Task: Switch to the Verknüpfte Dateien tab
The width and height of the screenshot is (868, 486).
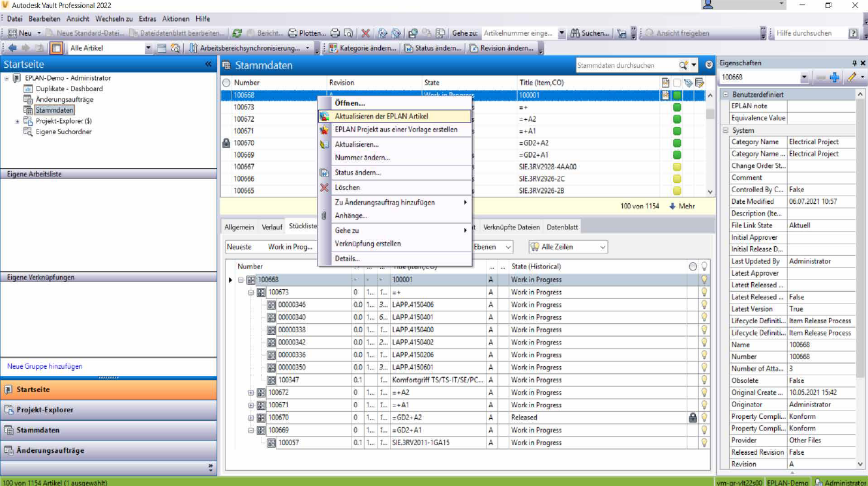Action: [512, 227]
